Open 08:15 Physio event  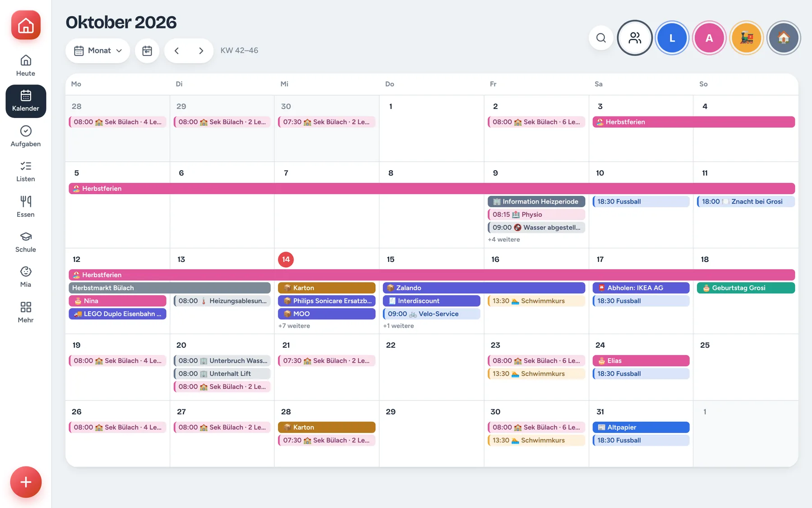[x=536, y=214]
